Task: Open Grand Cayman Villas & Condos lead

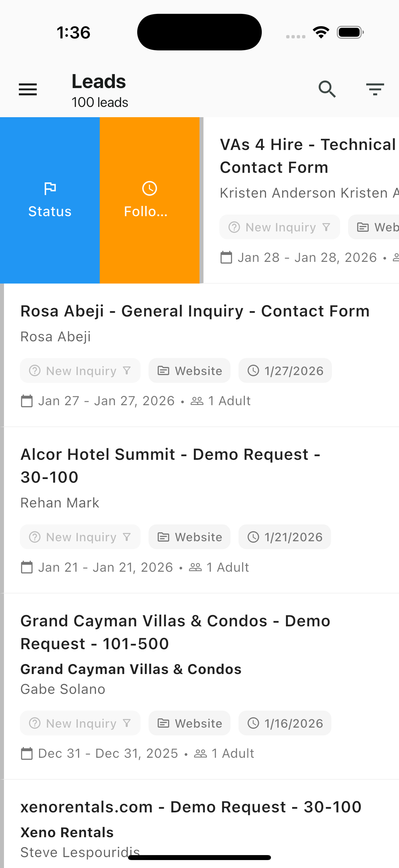Action: 175,632
